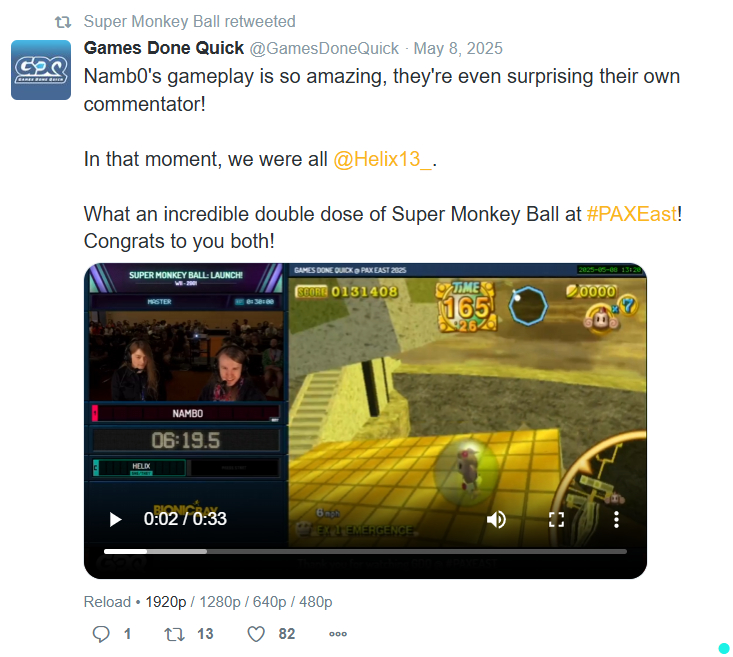Open the tweet more options ellipsis
This screenshot has height=657, width=733.
tap(338, 634)
